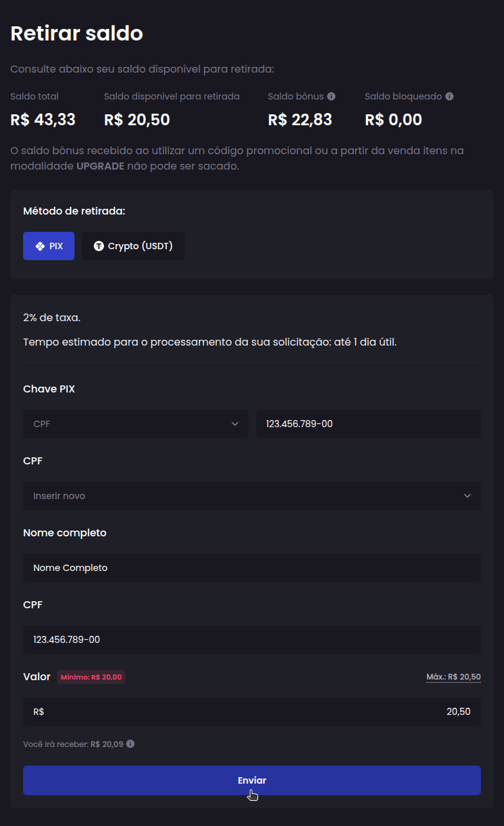Click the bold UPGRADE text
Screen dimensions: 504x826
coord(100,166)
